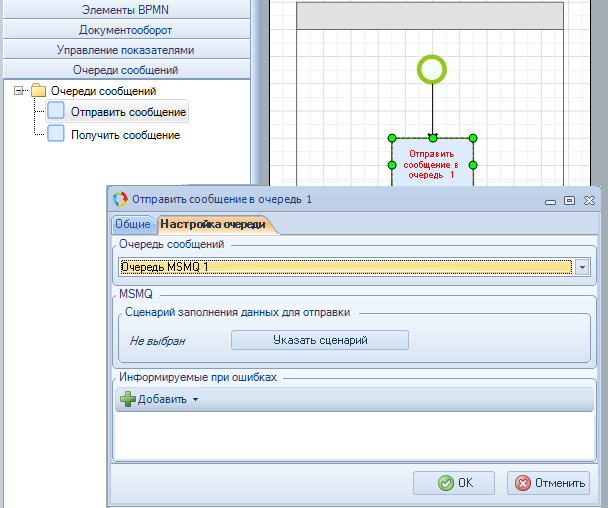Select the Очереди сообщений section header
Screen dimensions: 608x508
click(x=126, y=70)
